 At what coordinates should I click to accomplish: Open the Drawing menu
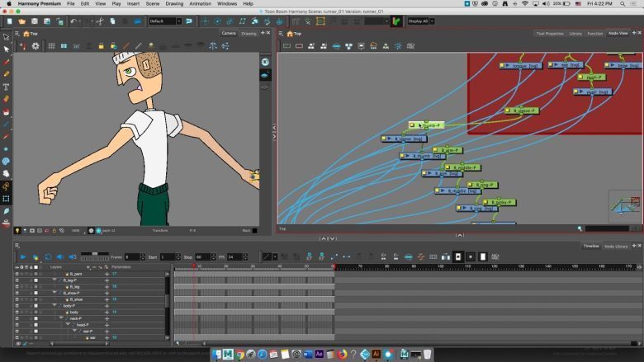click(x=174, y=3)
